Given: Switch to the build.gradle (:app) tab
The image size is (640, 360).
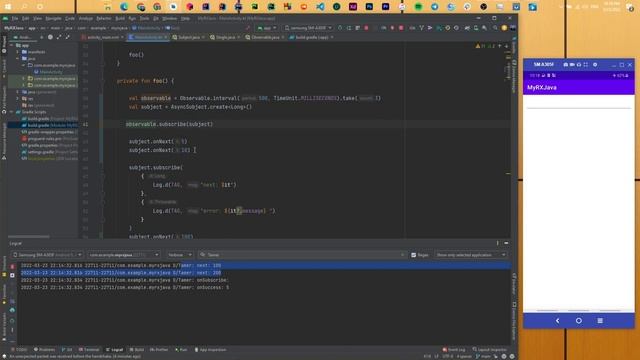Looking at the screenshot, I should [311, 37].
